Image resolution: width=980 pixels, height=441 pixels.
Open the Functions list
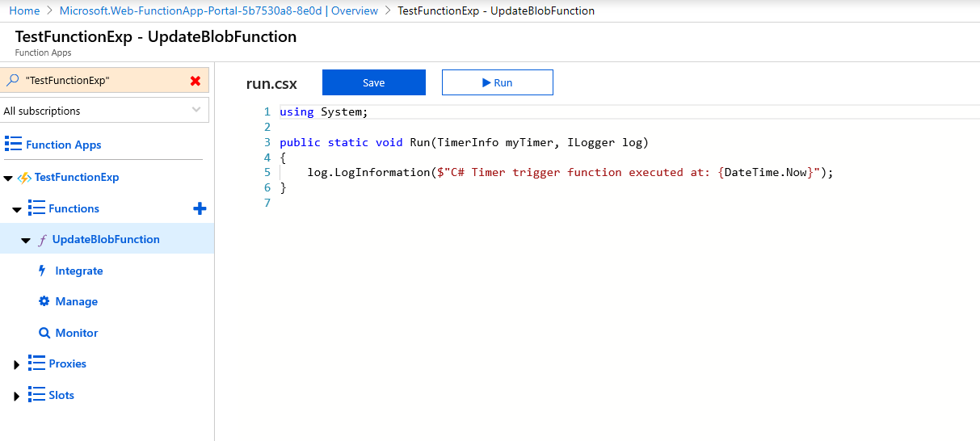tap(74, 208)
